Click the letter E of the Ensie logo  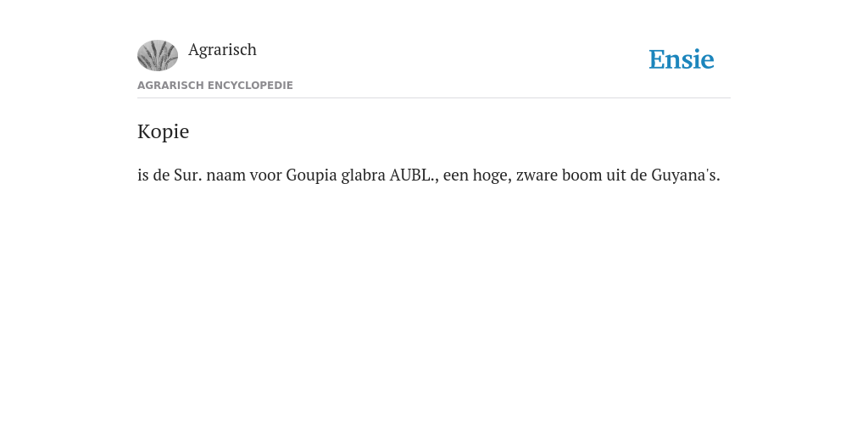click(657, 59)
